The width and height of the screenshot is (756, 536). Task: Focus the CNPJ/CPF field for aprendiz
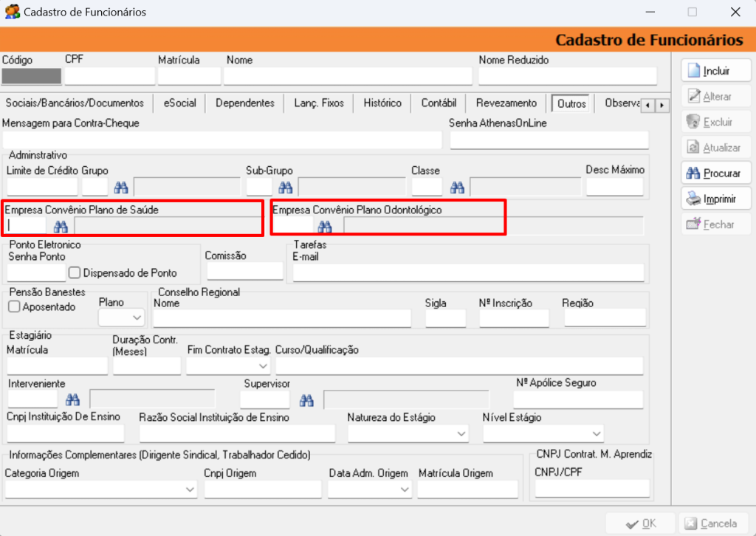593,488
